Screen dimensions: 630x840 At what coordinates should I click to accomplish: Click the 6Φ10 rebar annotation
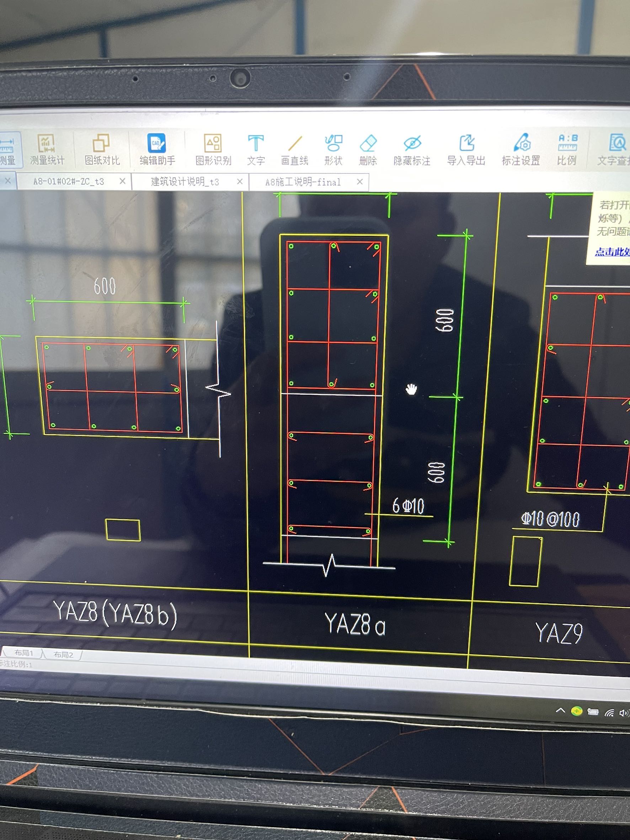click(408, 506)
